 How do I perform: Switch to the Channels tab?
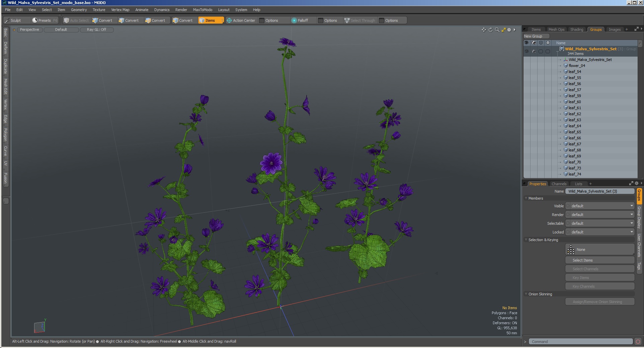click(x=559, y=184)
